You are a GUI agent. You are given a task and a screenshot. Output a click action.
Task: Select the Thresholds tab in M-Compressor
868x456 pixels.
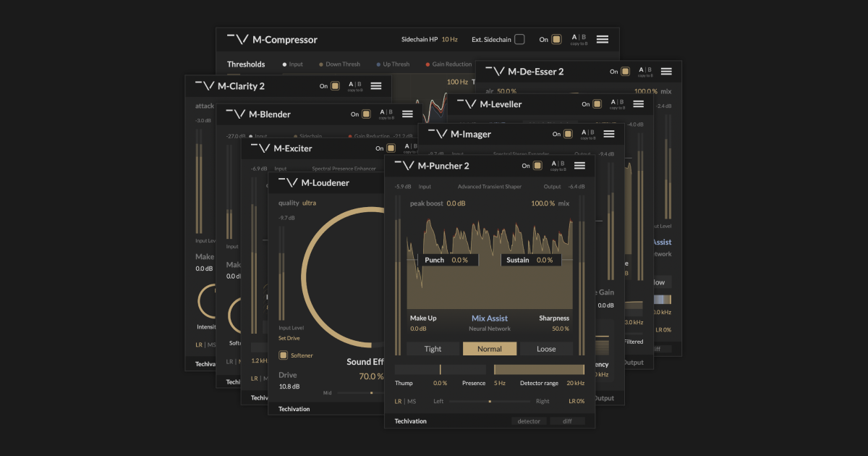tap(247, 64)
